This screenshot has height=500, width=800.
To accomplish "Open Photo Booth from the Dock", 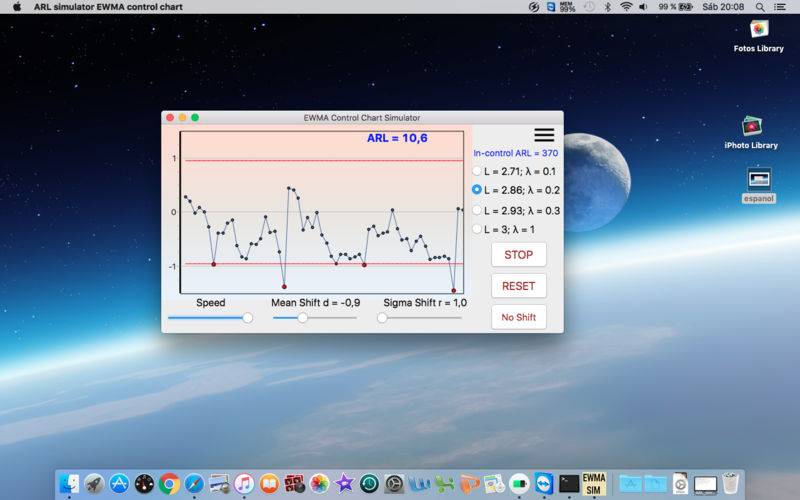I will pyautogui.click(x=294, y=483).
